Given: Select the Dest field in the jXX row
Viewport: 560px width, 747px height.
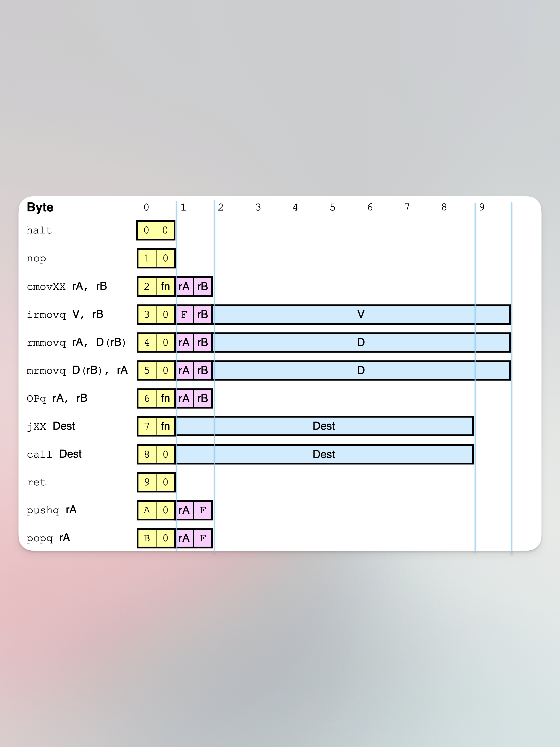Looking at the screenshot, I should 324,426.
